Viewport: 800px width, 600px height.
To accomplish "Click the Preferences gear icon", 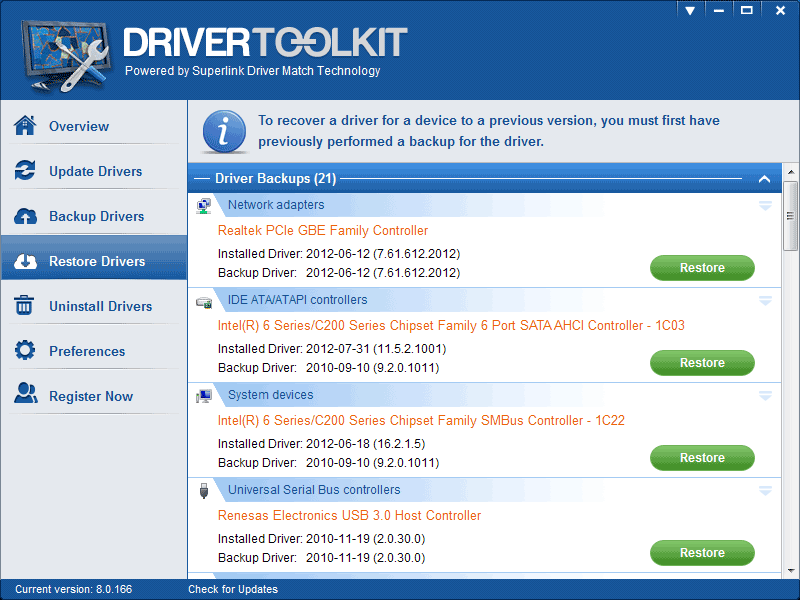I will point(25,351).
